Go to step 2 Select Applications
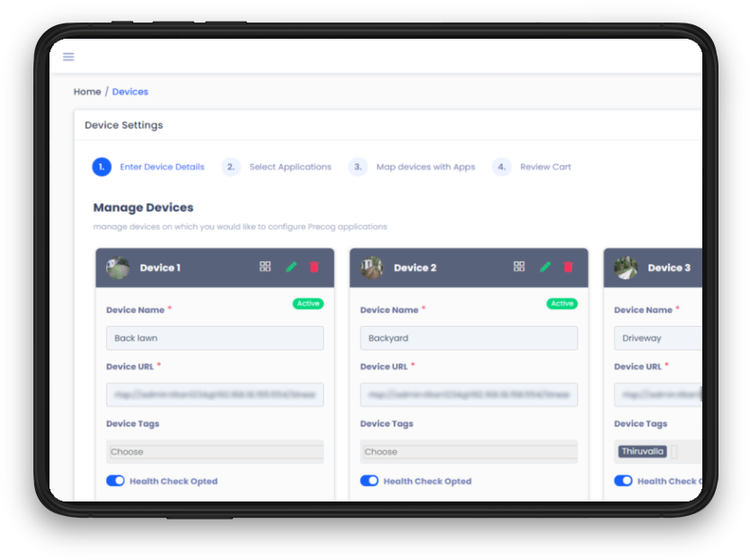 pos(289,167)
